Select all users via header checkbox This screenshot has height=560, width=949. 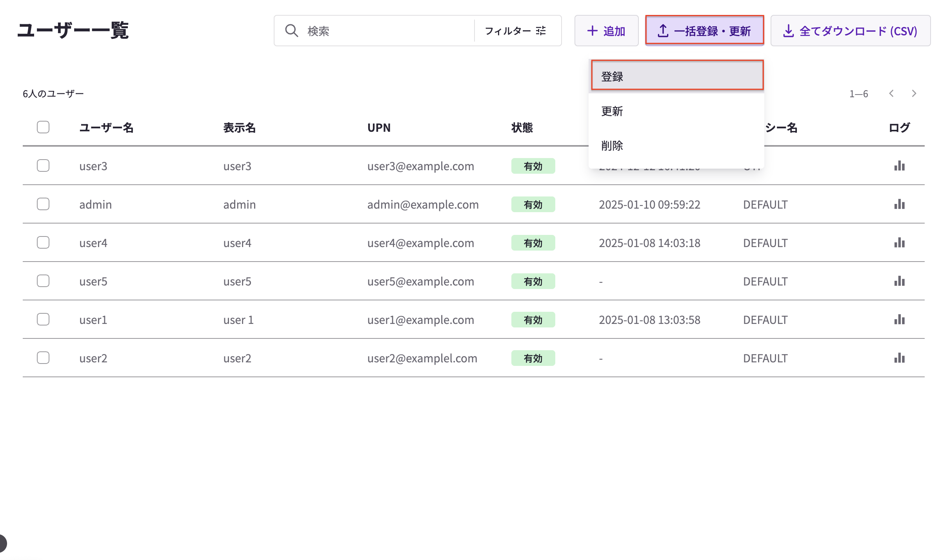click(x=43, y=127)
